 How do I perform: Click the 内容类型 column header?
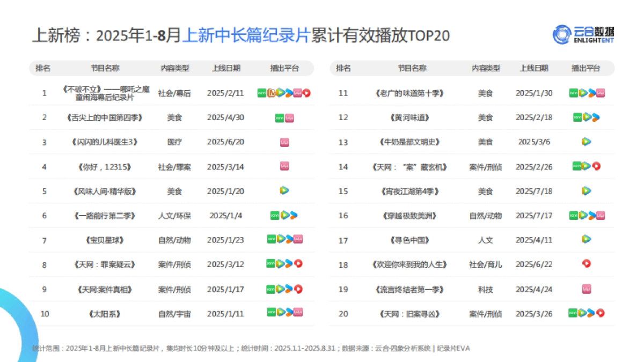175,68
